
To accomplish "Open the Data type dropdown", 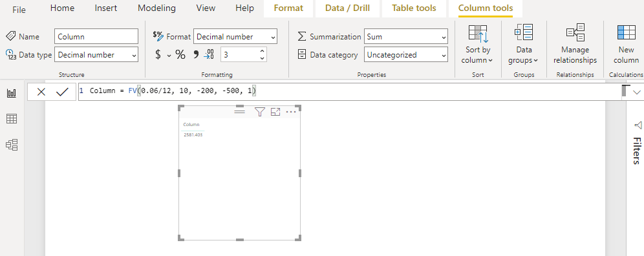I will click(x=96, y=55).
